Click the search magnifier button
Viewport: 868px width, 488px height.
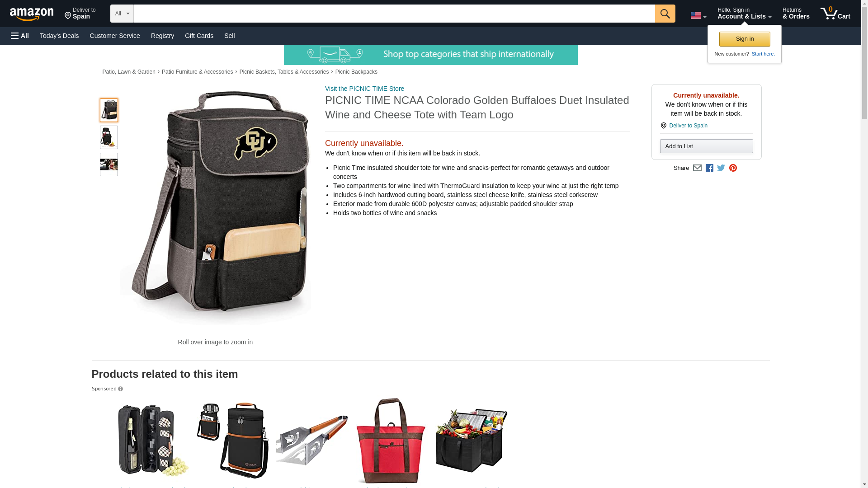tap(665, 14)
